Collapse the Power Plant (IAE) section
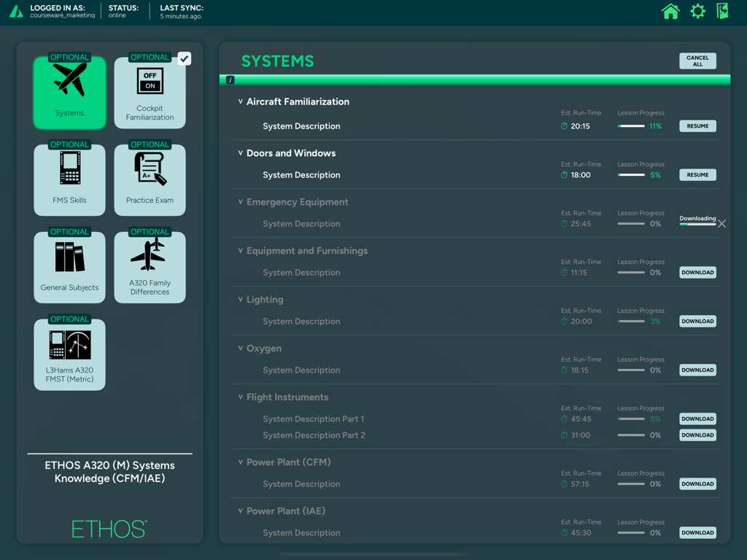This screenshot has height=560, width=747. (241, 511)
